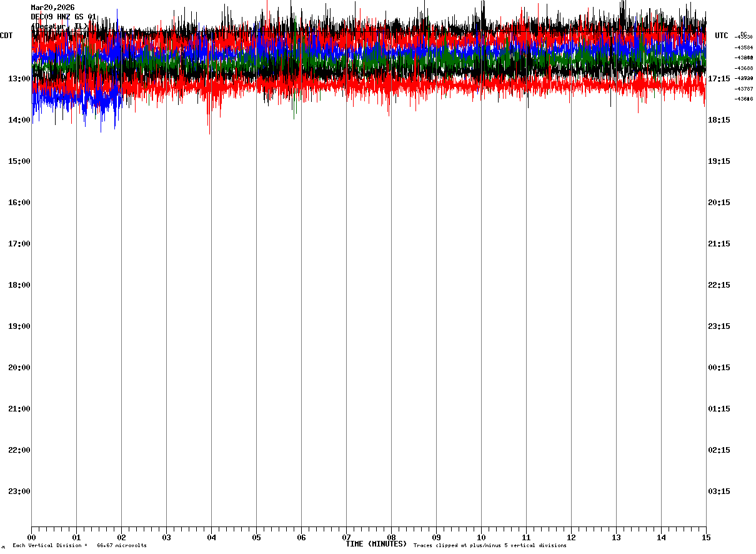This screenshot has height=554, width=756.
Task: Click minute mark 01 on time axis
Action: pos(76,538)
